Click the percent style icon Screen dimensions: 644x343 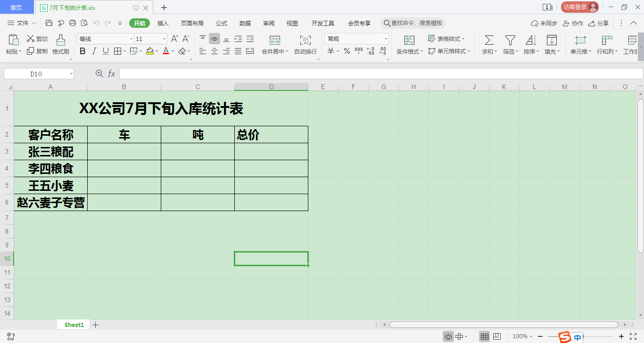[x=347, y=51]
